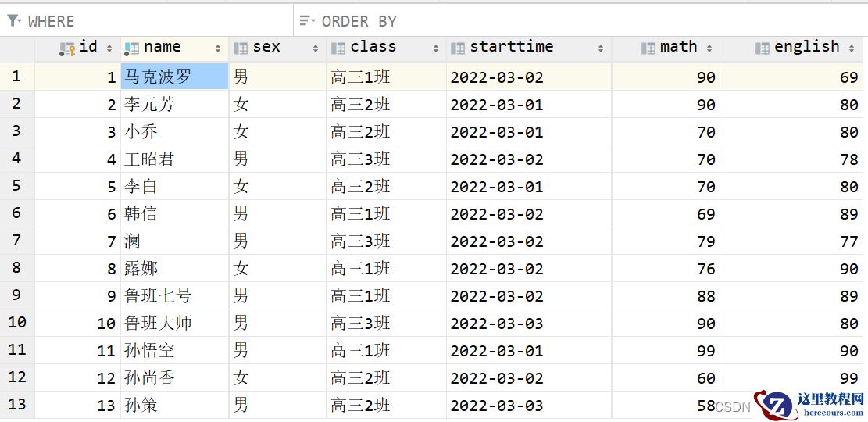The image size is (868, 422).
Task: Toggle the sort arrows on id column
Action: [x=109, y=48]
